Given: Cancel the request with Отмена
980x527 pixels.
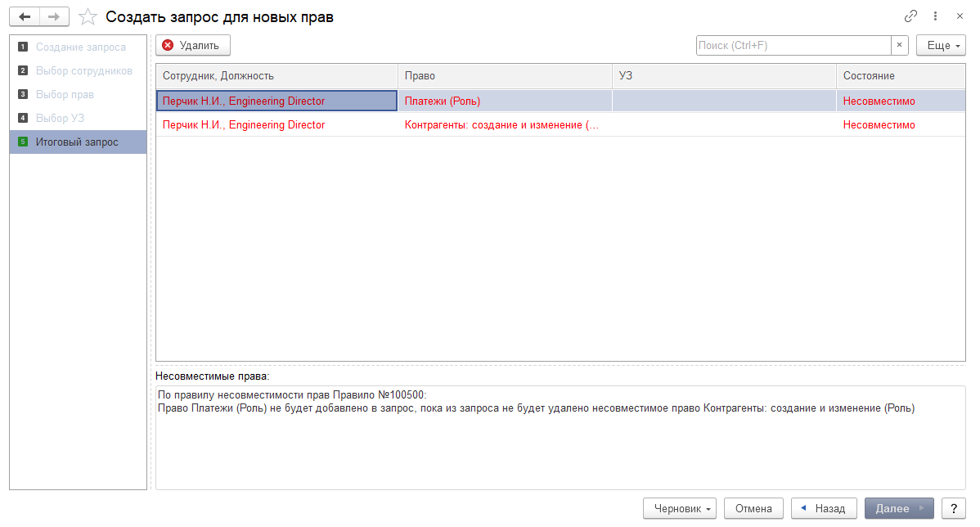Looking at the screenshot, I should click(753, 508).
